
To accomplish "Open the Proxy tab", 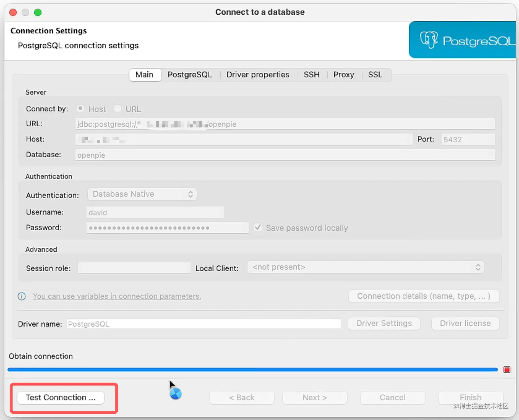I will click(x=344, y=74).
